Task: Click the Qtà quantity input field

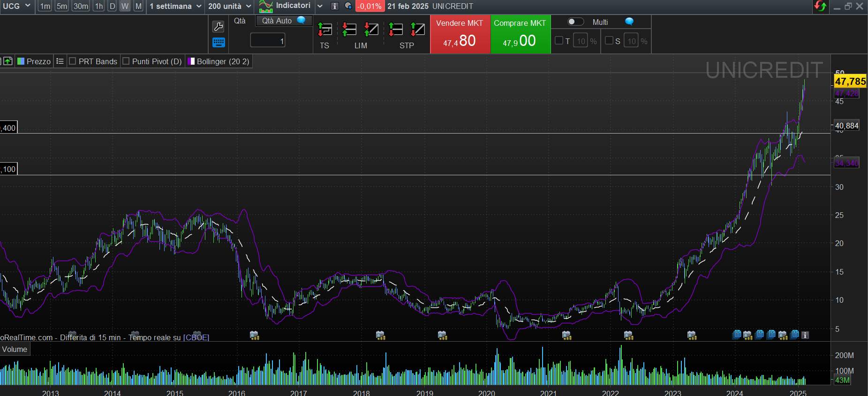Action: coord(267,41)
